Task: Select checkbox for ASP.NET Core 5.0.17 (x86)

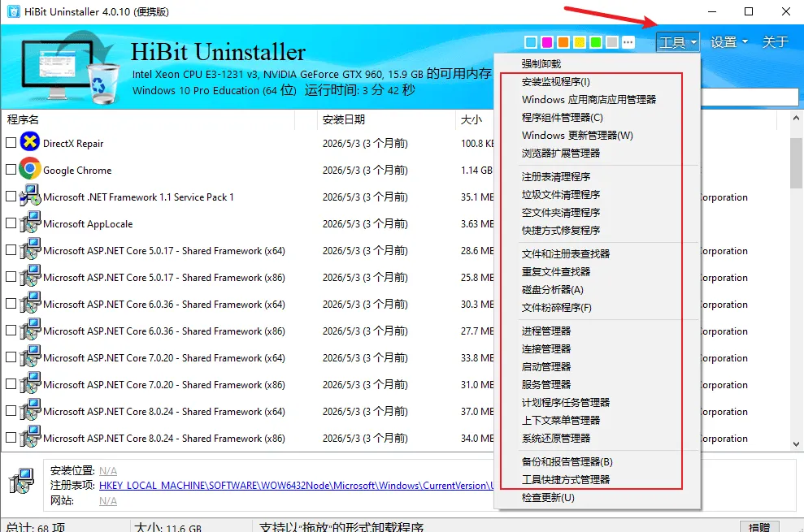Action: (11, 277)
